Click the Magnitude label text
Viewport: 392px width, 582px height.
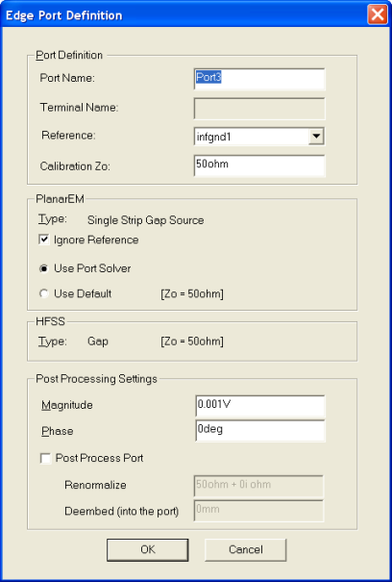click(x=67, y=405)
